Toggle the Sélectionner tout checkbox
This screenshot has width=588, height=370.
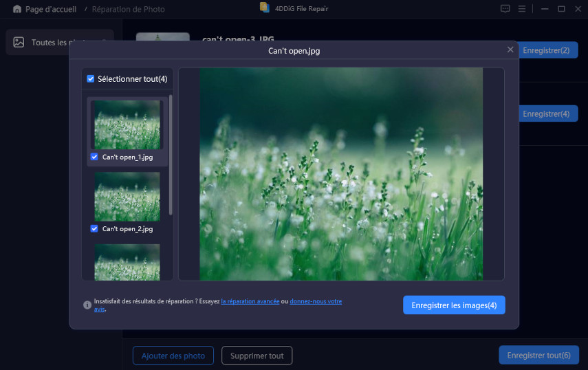coord(91,79)
